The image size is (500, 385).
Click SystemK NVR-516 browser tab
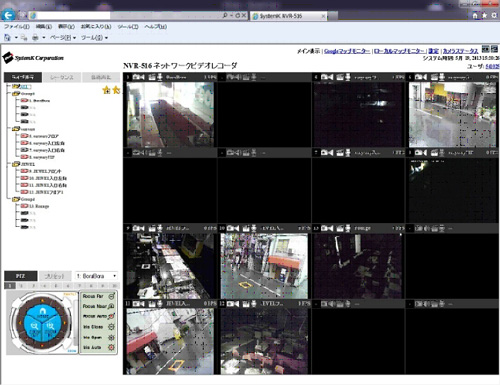coord(289,16)
